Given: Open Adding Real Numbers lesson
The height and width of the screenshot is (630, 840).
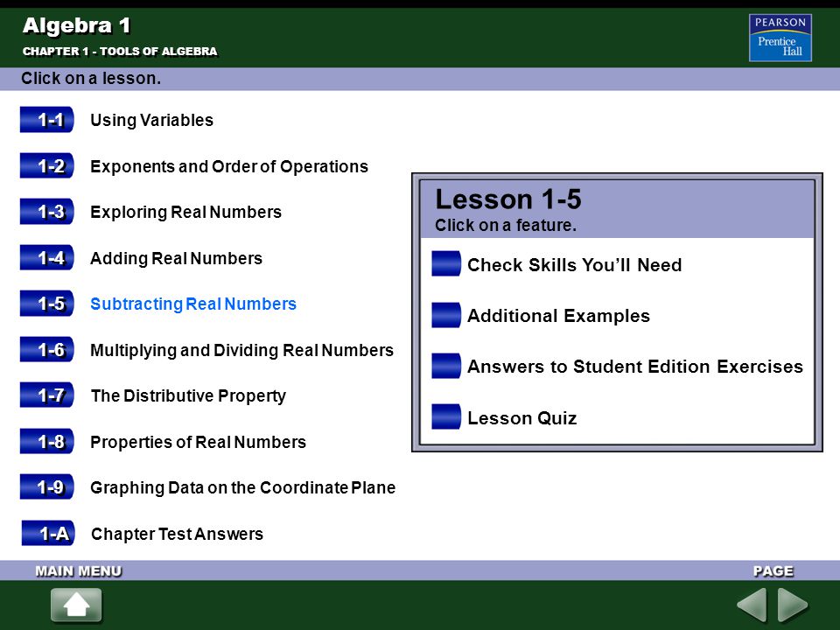Looking at the screenshot, I should coord(176,258).
